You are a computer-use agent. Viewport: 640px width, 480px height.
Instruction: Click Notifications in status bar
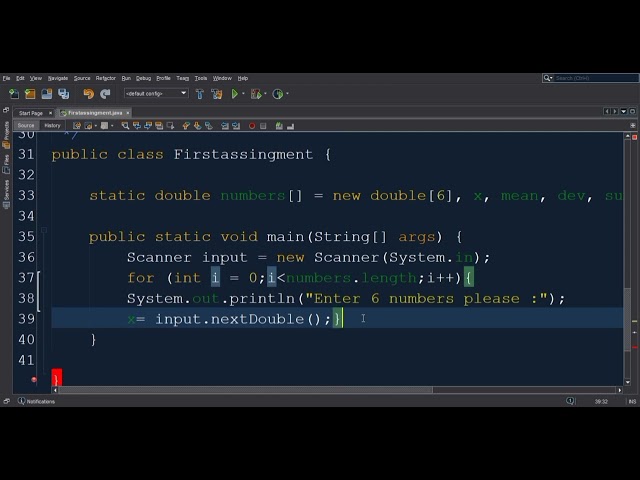point(36,402)
